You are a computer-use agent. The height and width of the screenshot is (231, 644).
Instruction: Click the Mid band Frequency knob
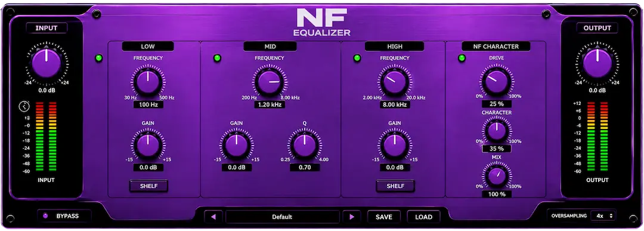[269, 81]
